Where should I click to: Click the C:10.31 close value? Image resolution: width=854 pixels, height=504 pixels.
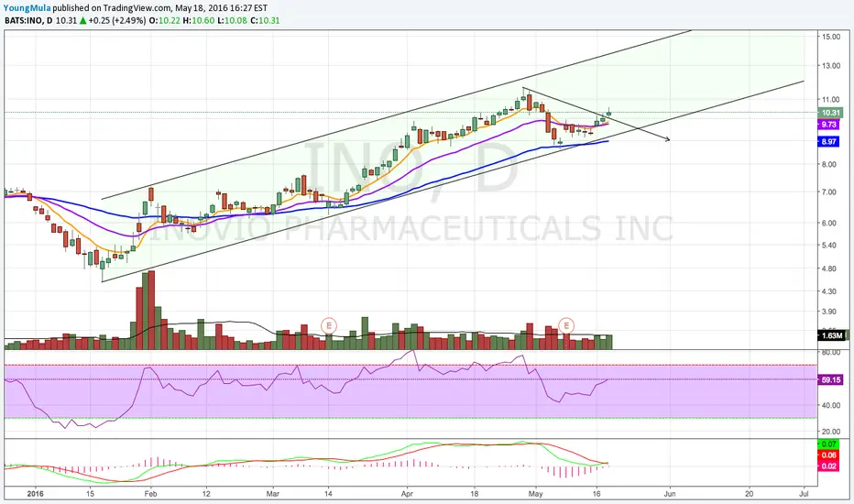point(265,21)
